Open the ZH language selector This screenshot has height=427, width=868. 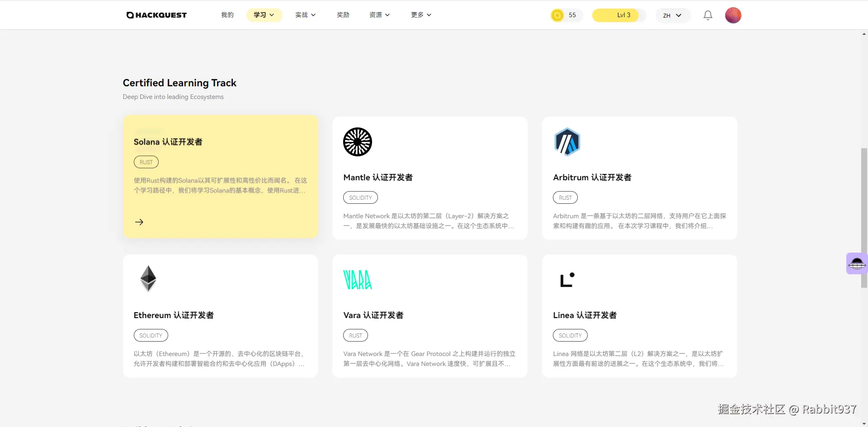672,15
